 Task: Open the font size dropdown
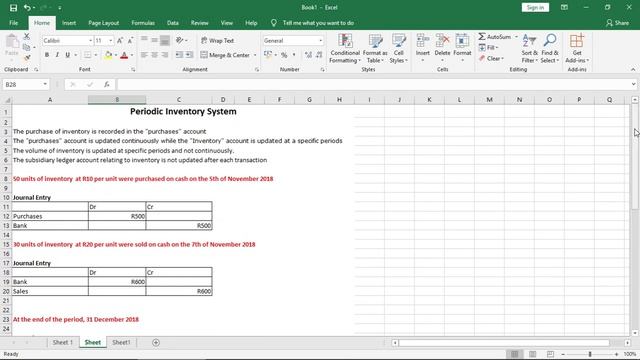[110, 41]
